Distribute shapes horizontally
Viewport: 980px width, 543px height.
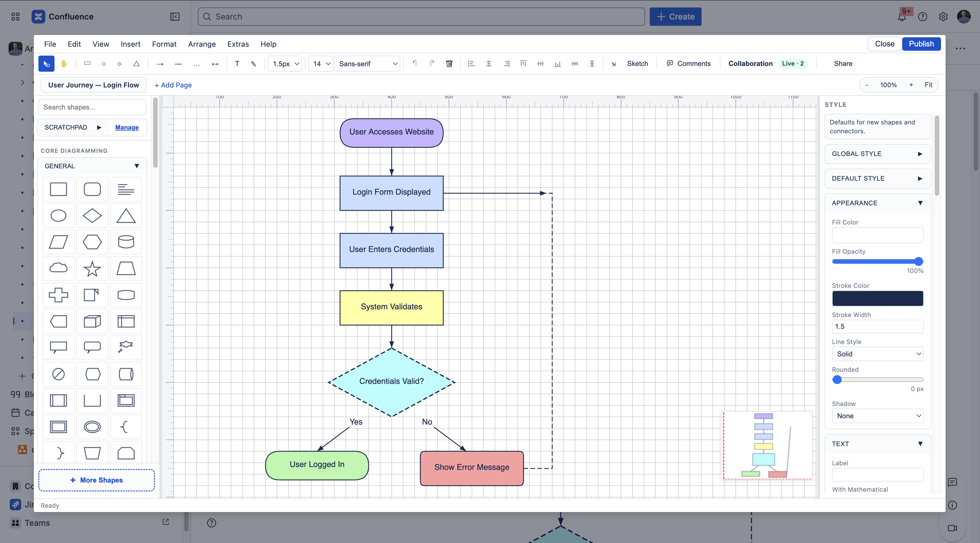click(x=575, y=64)
